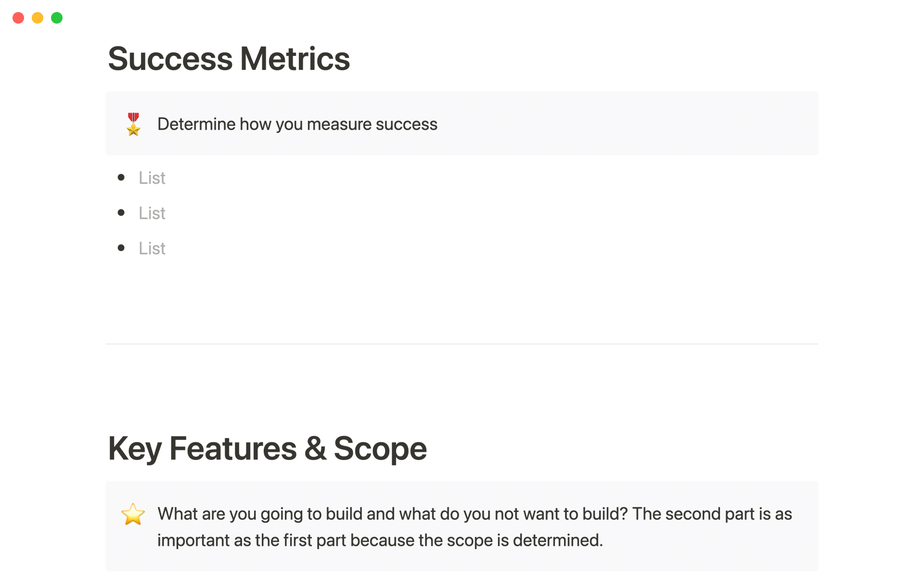The width and height of the screenshot is (924, 578).
Task: Click the word 'Metrics' in heading
Action: pyautogui.click(x=295, y=59)
